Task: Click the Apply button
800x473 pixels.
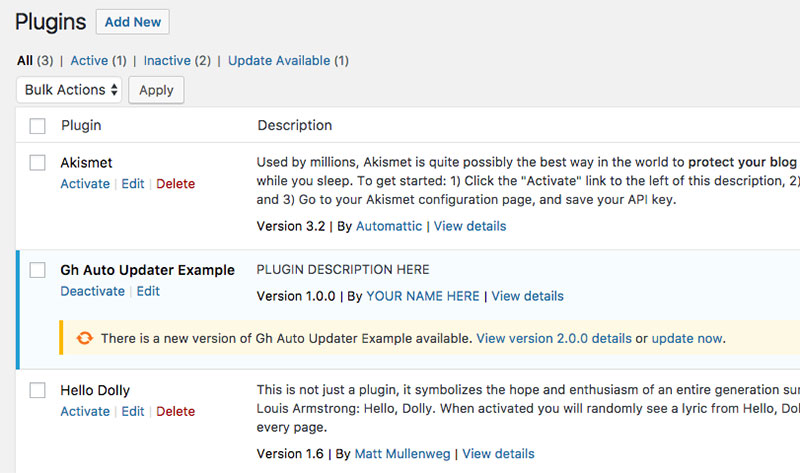Action: (156, 90)
